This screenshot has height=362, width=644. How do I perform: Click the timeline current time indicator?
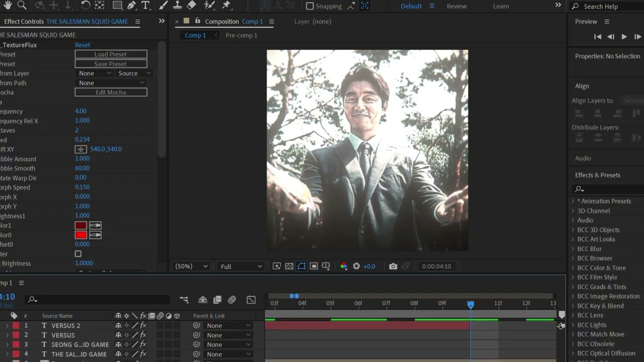[x=470, y=305]
